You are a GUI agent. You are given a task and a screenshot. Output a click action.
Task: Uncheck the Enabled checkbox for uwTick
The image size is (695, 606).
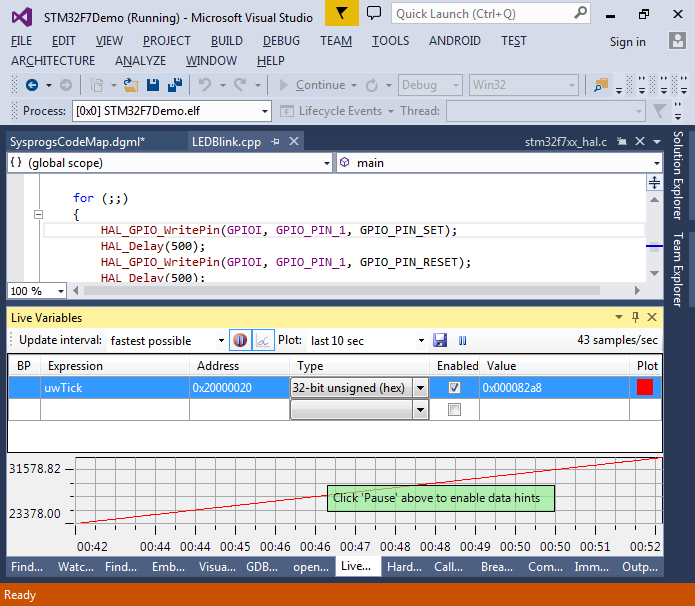click(x=454, y=387)
